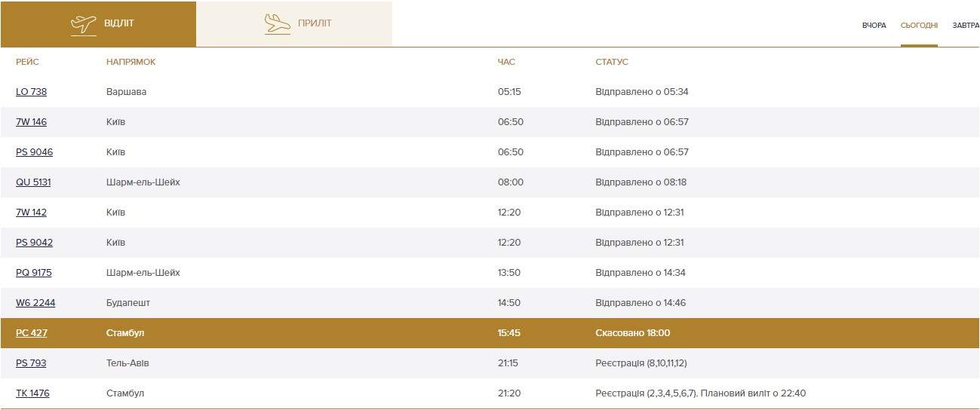Screen dimensions: 980x410
Task: View flight PS 793 to Тель-Авів
Action: pyautogui.click(x=31, y=363)
